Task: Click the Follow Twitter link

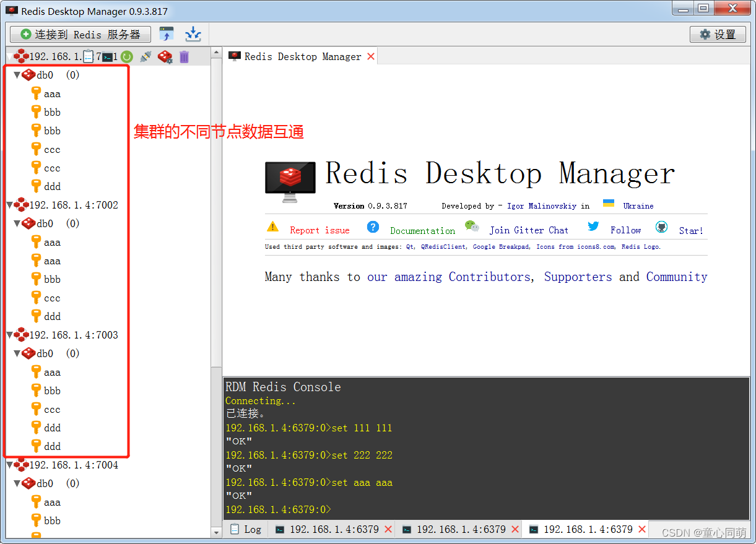Action: (x=625, y=230)
